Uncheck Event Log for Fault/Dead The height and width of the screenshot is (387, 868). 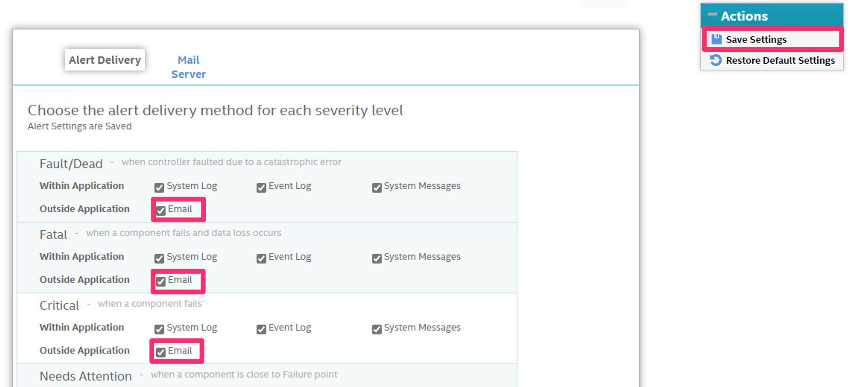(261, 188)
